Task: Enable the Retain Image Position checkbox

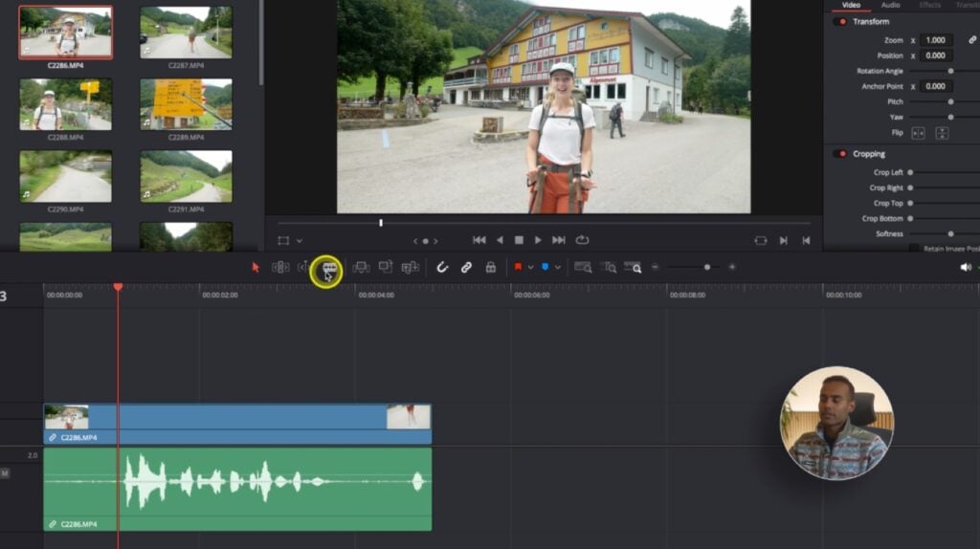Action: coord(914,249)
